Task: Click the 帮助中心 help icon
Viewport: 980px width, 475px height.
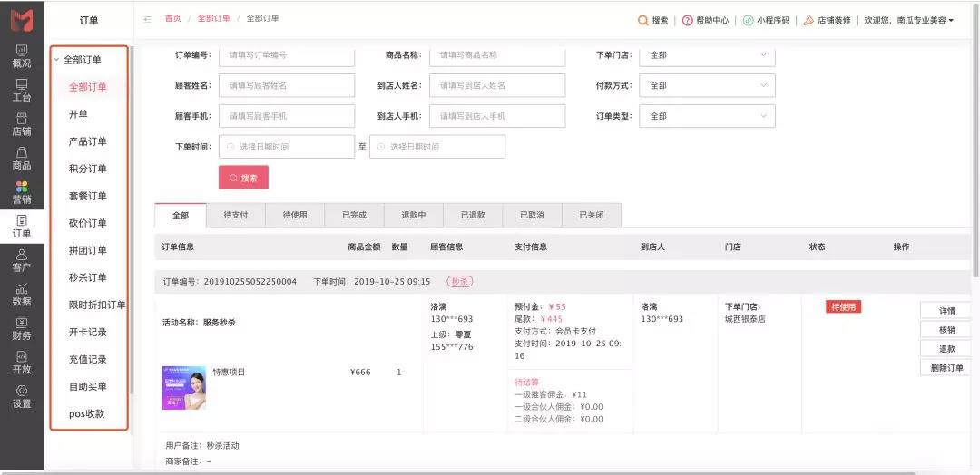Action: click(688, 20)
